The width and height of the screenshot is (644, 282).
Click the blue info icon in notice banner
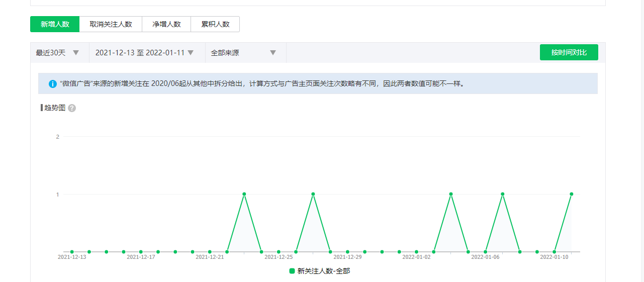pos(53,84)
